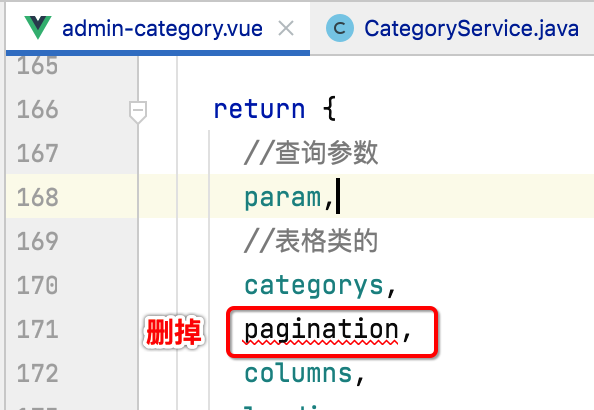
Task: Click line number 171 in the gutter
Action: tap(38, 329)
